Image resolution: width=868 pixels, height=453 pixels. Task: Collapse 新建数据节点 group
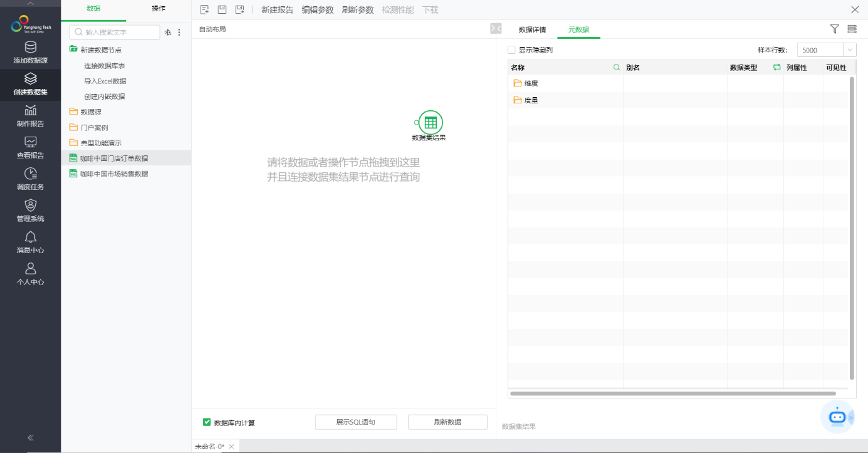pos(73,49)
